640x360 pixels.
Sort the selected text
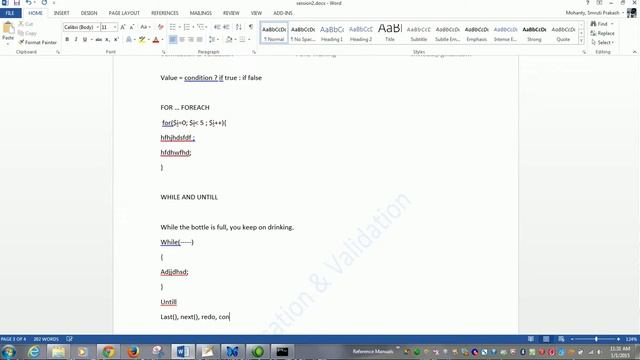point(239,27)
